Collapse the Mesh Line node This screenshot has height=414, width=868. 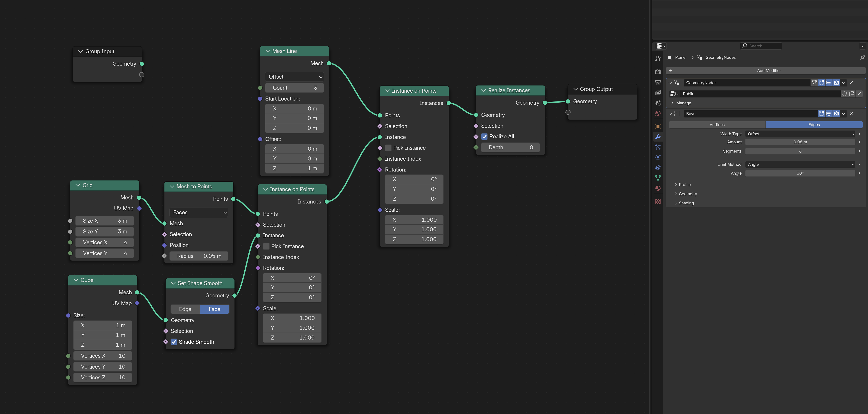pos(268,51)
